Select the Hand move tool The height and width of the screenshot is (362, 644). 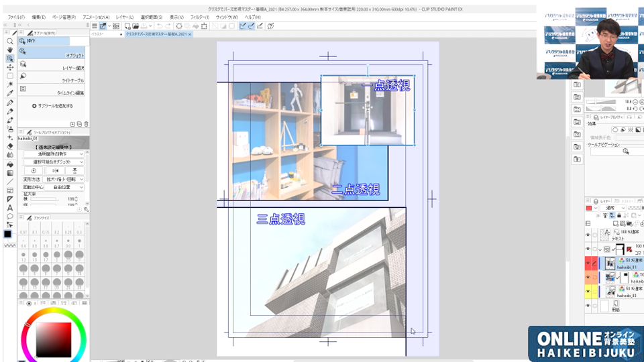[10, 50]
